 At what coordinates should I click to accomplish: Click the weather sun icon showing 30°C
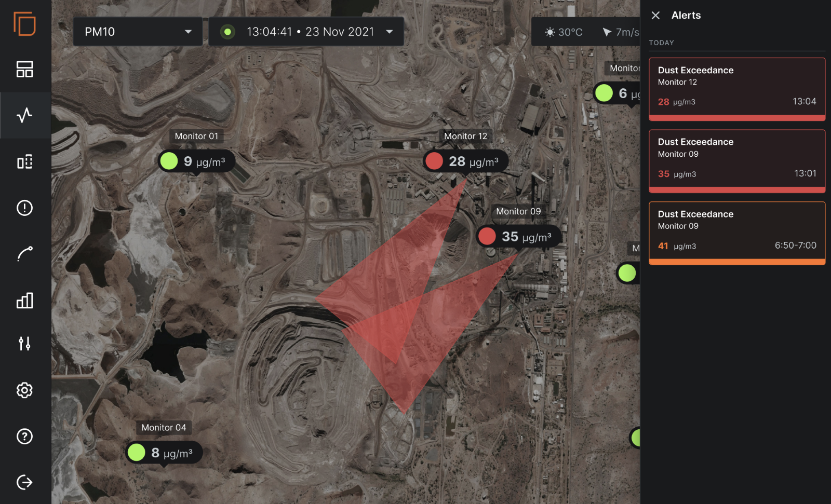click(x=551, y=32)
